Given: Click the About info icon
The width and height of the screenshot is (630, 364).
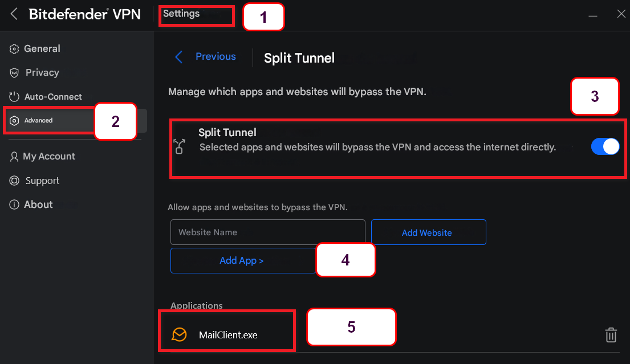Looking at the screenshot, I should pyautogui.click(x=14, y=205).
